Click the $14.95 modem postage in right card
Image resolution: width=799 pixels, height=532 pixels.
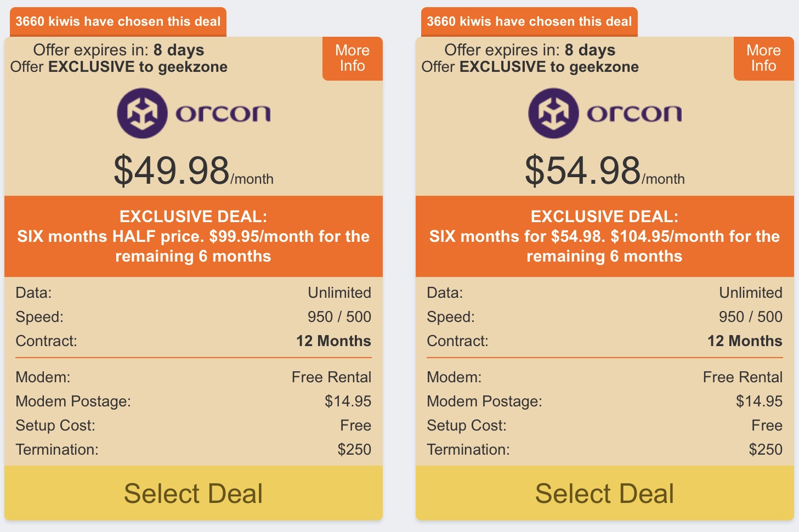(x=759, y=401)
